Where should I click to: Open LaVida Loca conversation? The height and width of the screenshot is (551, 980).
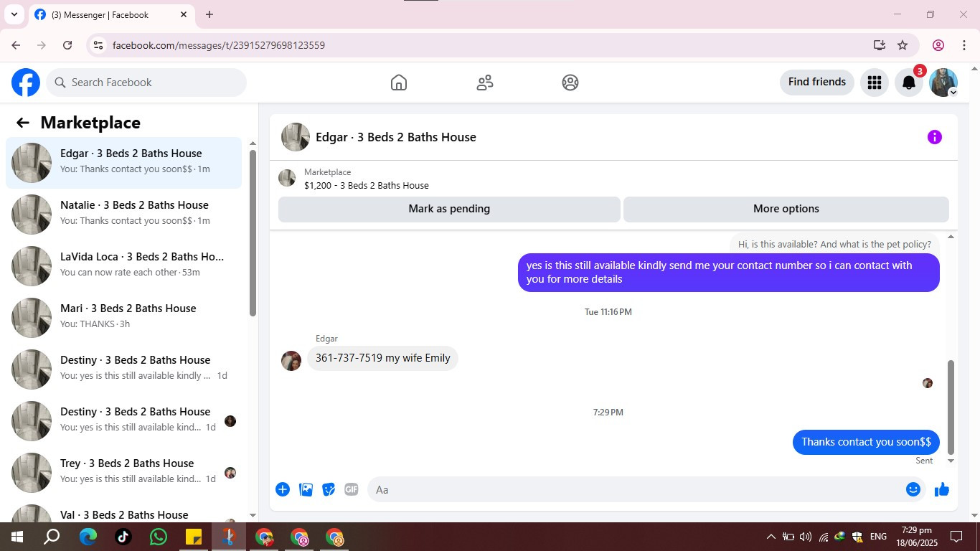coord(124,266)
